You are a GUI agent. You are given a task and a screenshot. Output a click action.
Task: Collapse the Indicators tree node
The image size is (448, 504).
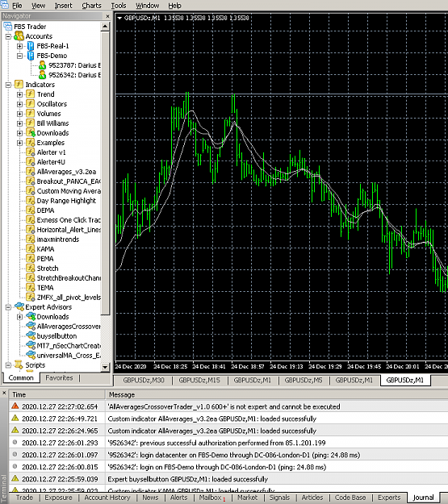8,85
